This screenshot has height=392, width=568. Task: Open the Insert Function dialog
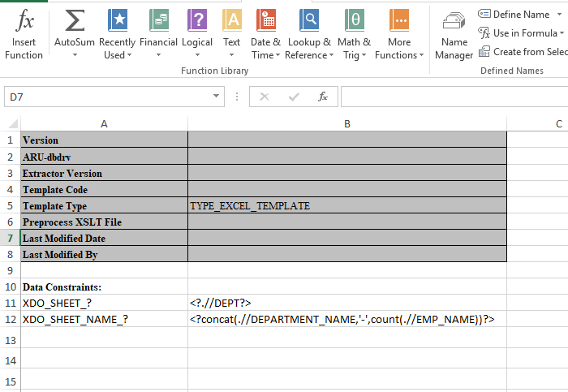tap(24, 34)
